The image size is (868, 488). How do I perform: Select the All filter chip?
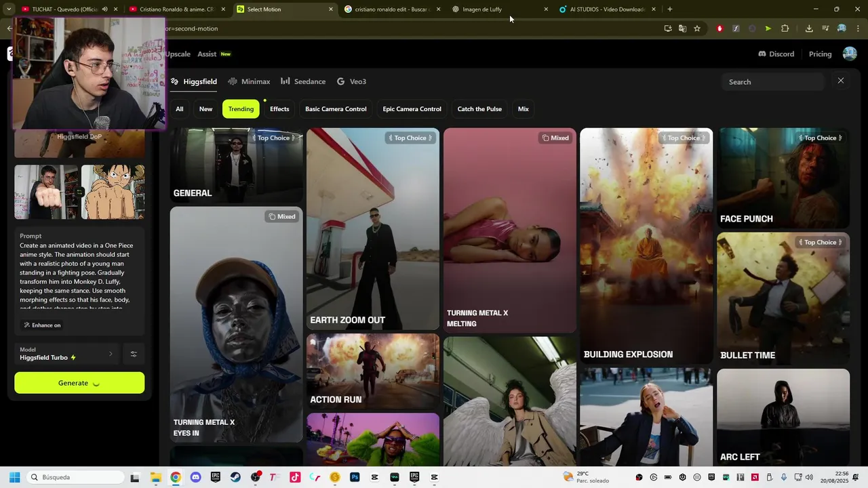tap(180, 109)
